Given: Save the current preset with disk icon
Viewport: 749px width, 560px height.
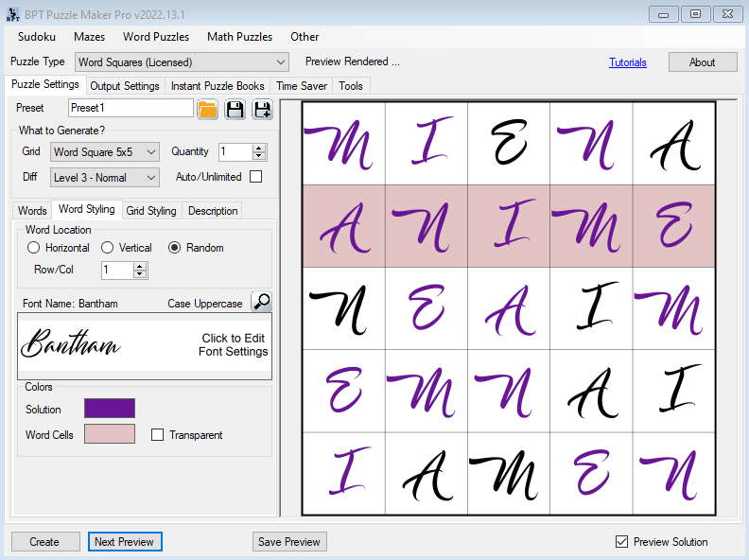Looking at the screenshot, I should (x=235, y=109).
